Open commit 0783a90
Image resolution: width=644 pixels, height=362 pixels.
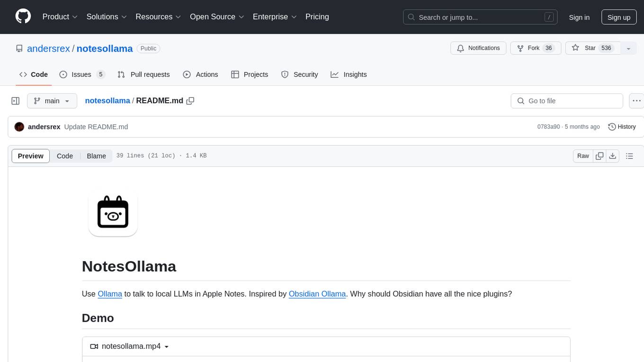click(549, 127)
